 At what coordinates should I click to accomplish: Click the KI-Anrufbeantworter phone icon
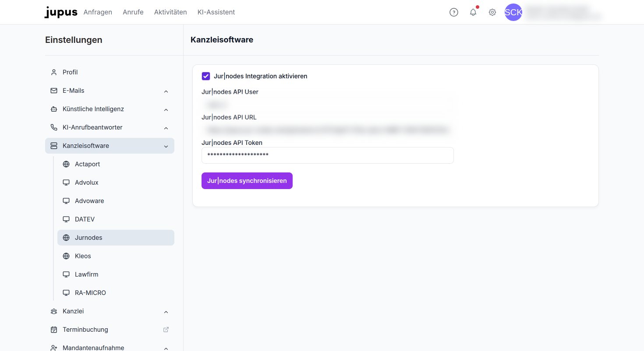54,127
